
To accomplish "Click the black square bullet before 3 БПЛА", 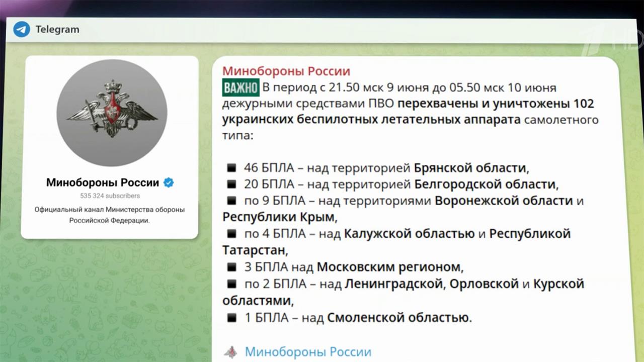I will (x=231, y=266).
